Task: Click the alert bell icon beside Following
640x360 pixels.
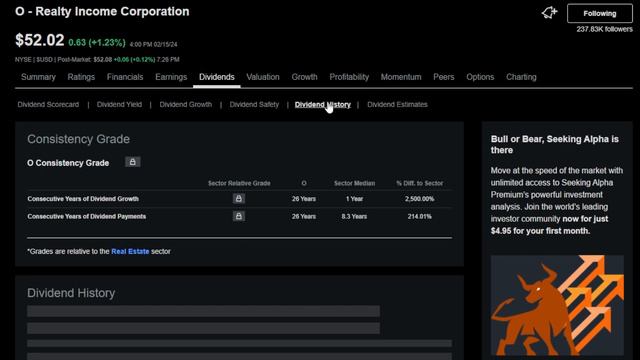Action: tap(549, 13)
